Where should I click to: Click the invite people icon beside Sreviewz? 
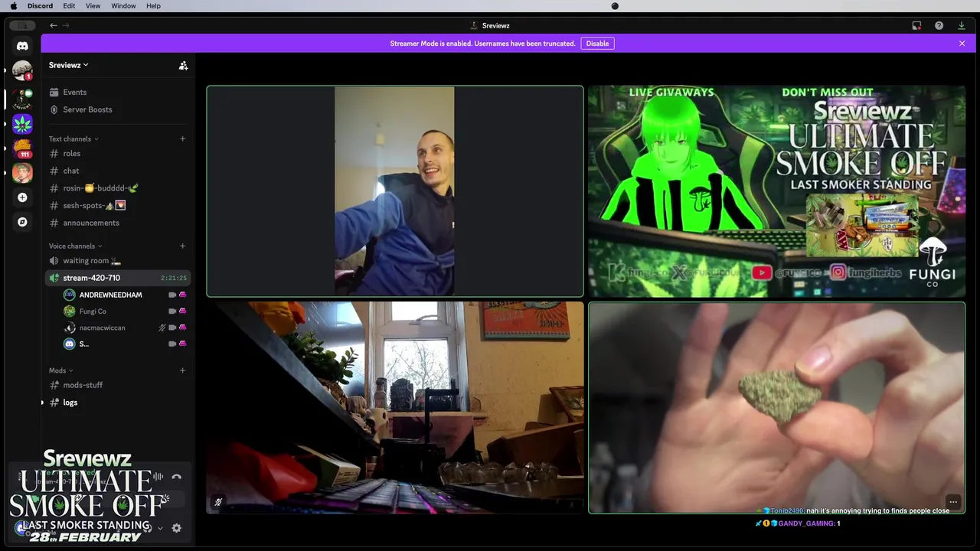point(183,66)
